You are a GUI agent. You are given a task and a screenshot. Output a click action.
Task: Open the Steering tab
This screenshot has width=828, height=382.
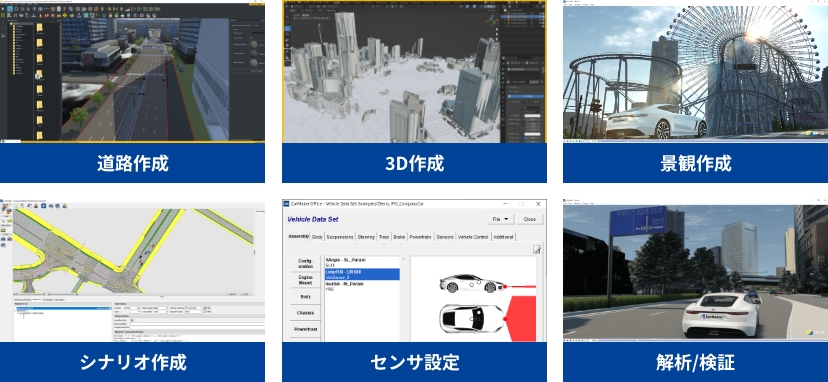tap(366, 237)
